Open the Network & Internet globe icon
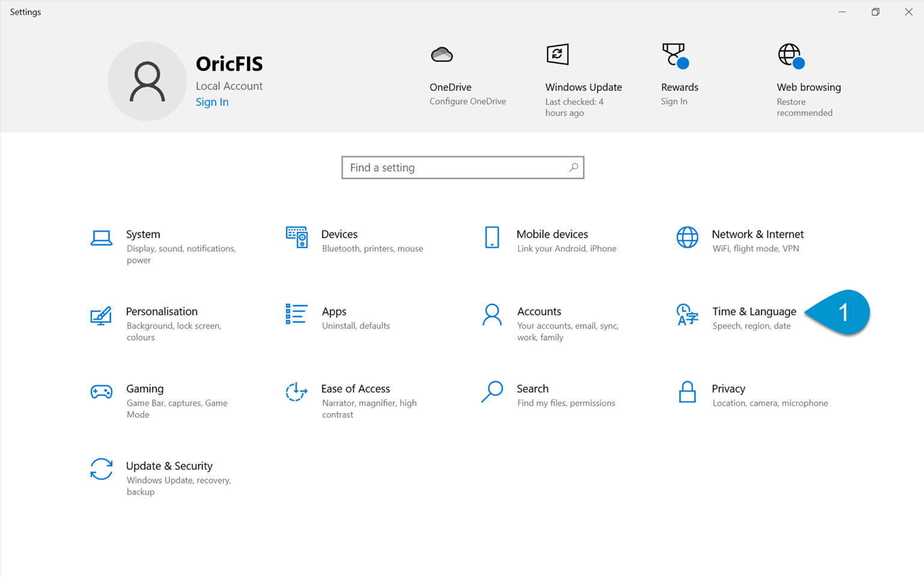 tap(687, 238)
